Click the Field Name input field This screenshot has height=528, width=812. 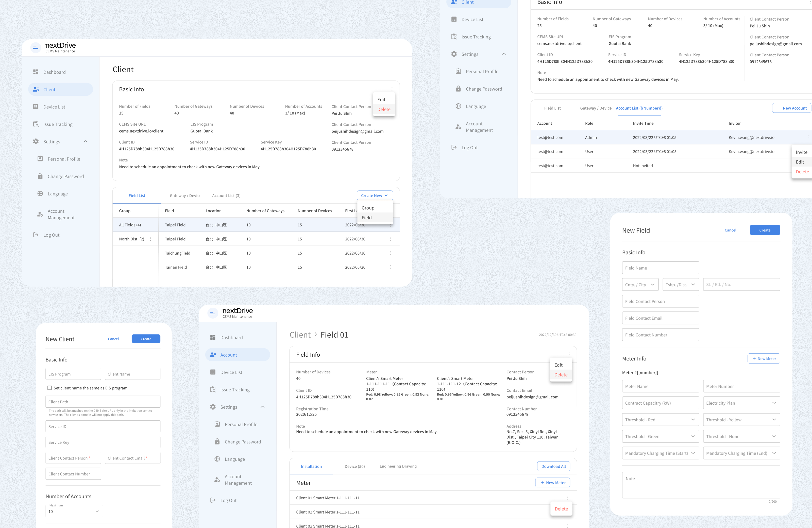point(660,268)
